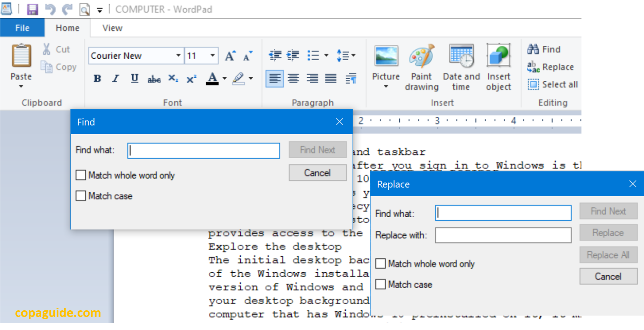644x330 pixels.
Task: Apply Italic formatting
Action: pyautogui.click(x=115, y=78)
